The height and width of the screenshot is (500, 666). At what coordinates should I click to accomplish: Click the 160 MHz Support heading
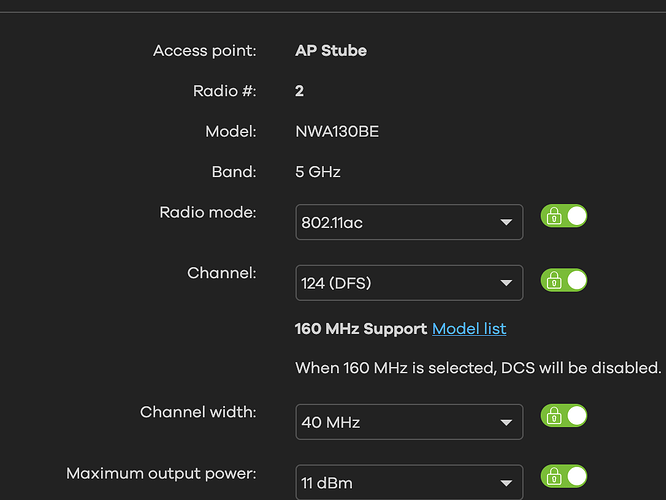pyautogui.click(x=361, y=328)
